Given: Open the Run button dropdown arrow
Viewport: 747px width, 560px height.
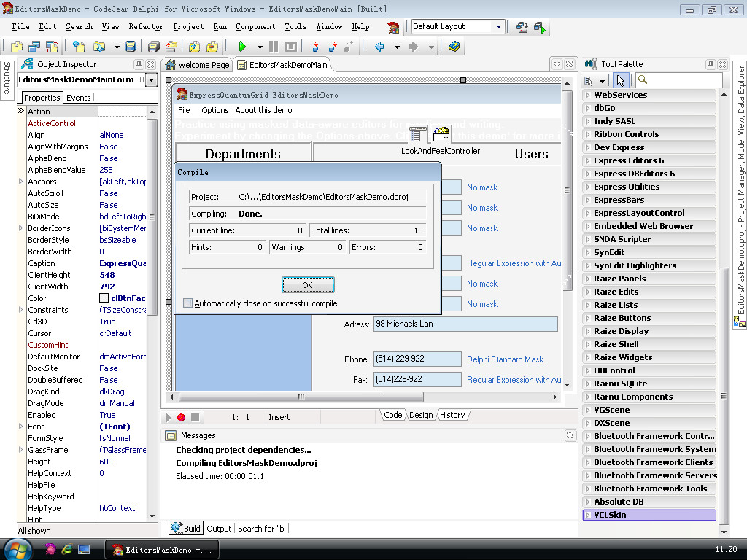Looking at the screenshot, I should (x=260, y=47).
